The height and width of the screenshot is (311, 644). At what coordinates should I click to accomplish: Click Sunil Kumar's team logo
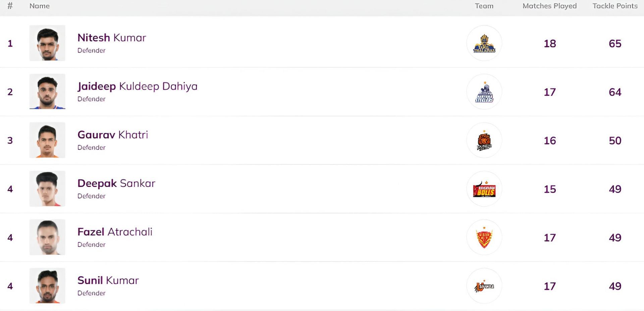(x=484, y=286)
